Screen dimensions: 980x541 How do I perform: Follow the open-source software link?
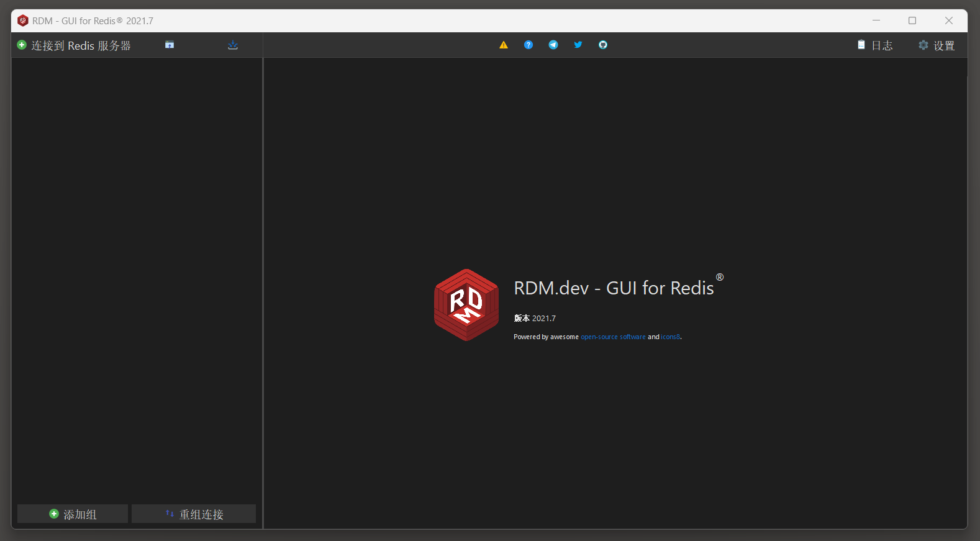click(613, 337)
